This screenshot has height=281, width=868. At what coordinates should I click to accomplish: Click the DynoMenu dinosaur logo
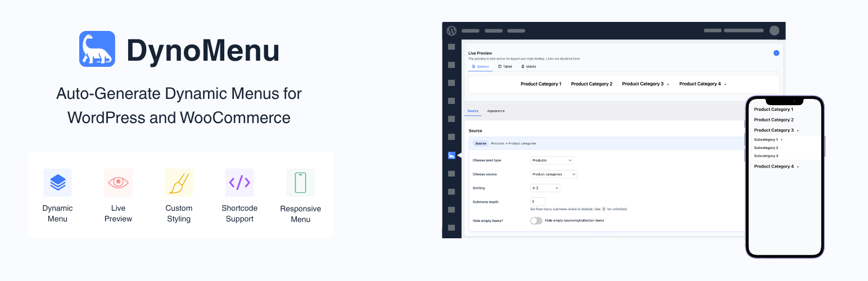pyautogui.click(x=97, y=49)
